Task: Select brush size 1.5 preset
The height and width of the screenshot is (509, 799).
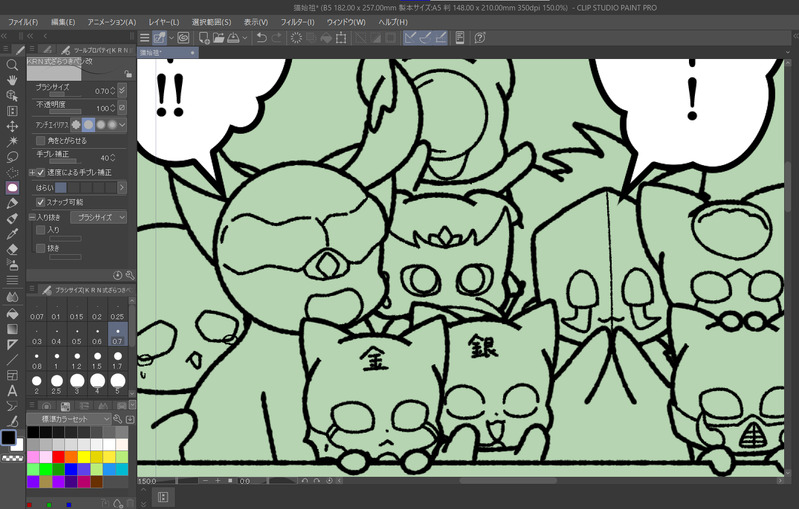Action: pyautogui.click(x=97, y=361)
